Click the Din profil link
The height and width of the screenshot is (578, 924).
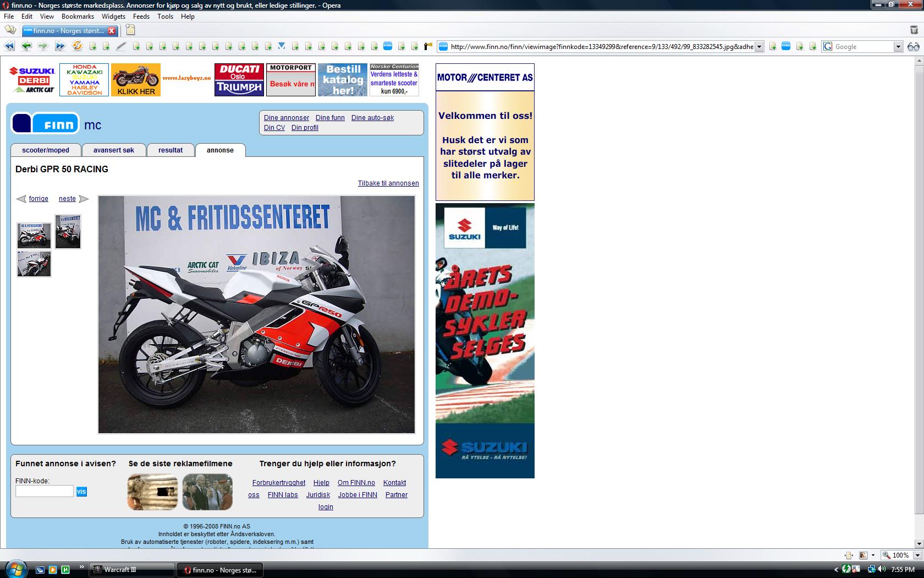pos(305,128)
